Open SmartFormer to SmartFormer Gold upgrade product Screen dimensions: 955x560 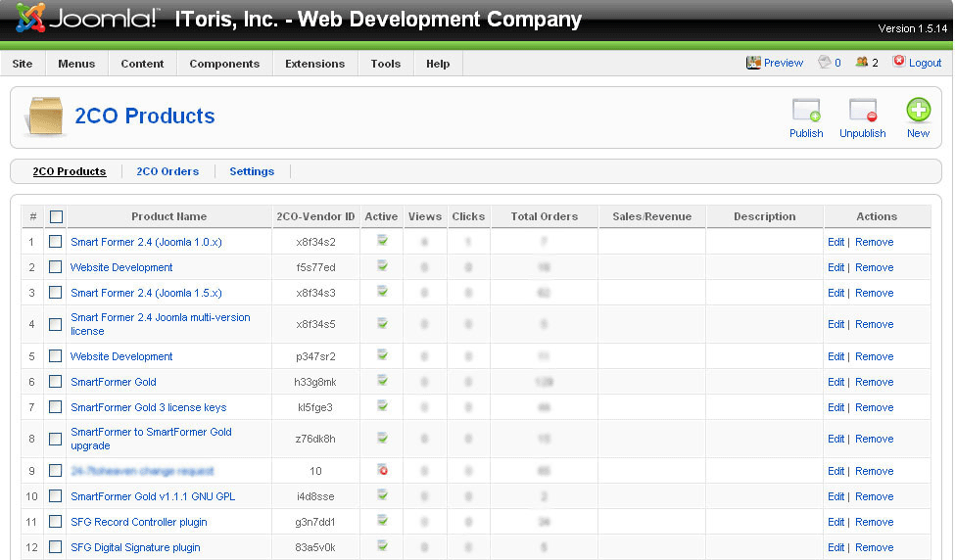click(x=151, y=439)
